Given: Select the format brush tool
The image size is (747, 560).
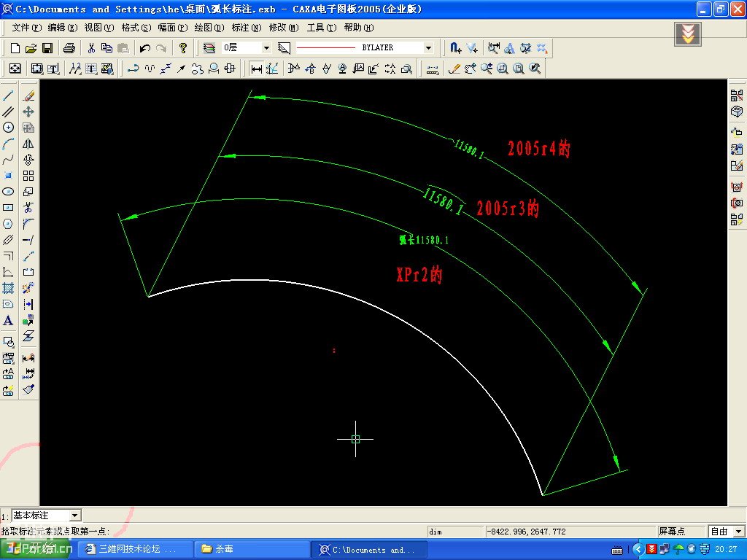Looking at the screenshot, I should click(28, 389).
